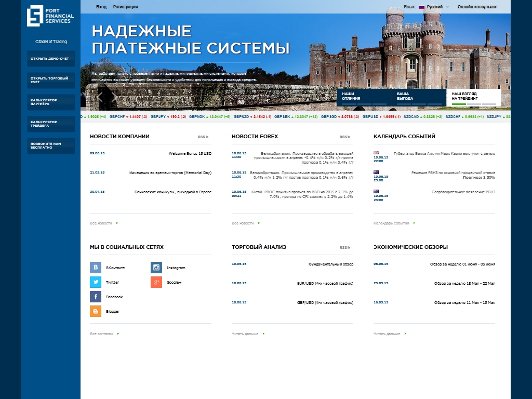Open the Регистрация link
The image size is (532, 399).
click(x=126, y=7)
